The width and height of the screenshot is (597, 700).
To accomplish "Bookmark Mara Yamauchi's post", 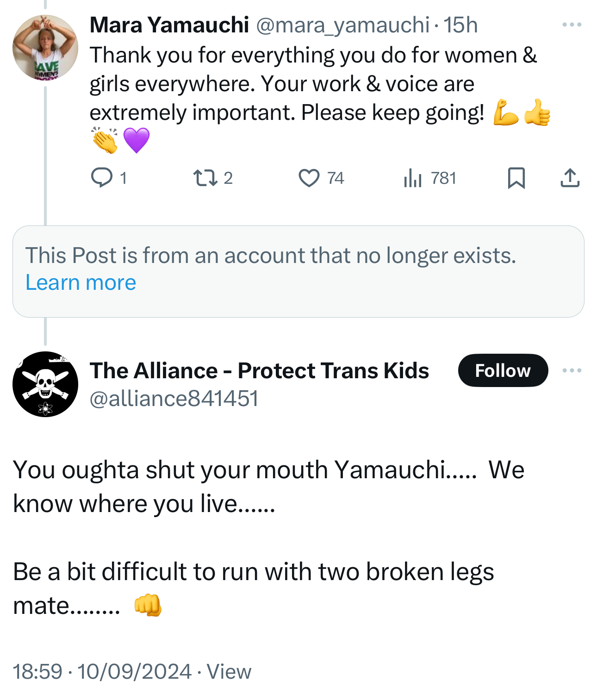I will pyautogui.click(x=516, y=178).
